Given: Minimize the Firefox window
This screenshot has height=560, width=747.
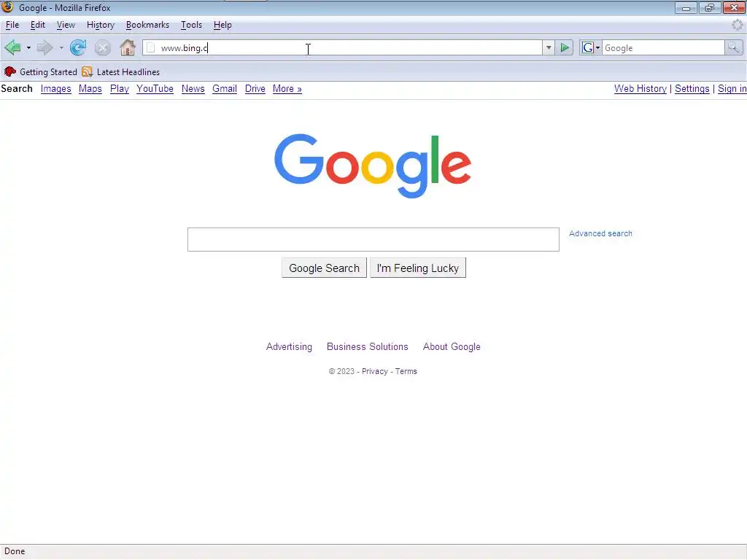Looking at the screenshot, I should [686, 7].
